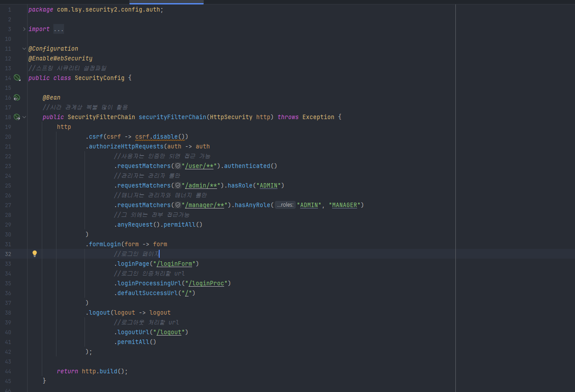Open the yellow lightbulb quick-fix on line 32
The height and width of the screenshot is (392, 575).
pyautogui.click(x=35, y=254)
